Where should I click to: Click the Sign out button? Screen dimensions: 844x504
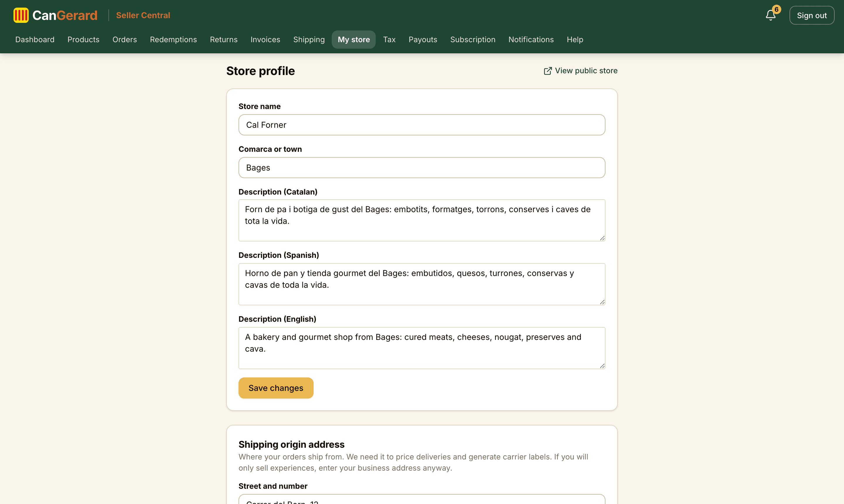pos(811,15)
